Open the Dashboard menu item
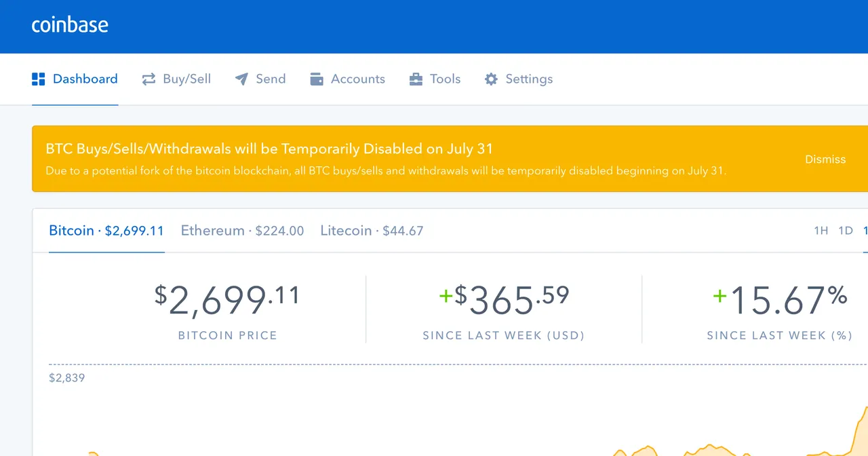The width and height of the screenshot is (868, 456). 75,79
